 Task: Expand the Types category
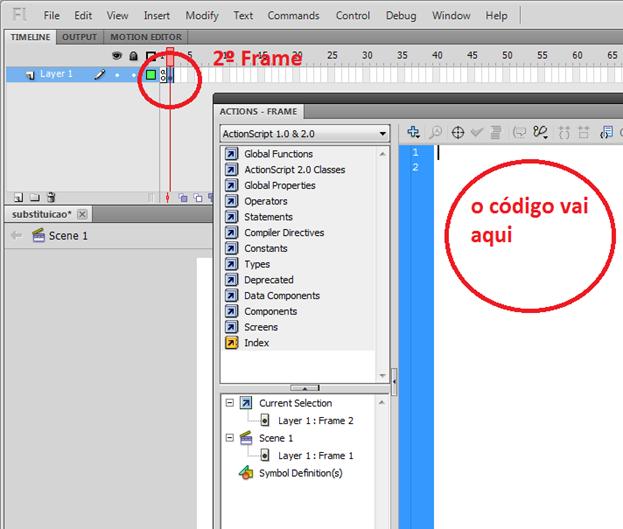click(248, 264)
